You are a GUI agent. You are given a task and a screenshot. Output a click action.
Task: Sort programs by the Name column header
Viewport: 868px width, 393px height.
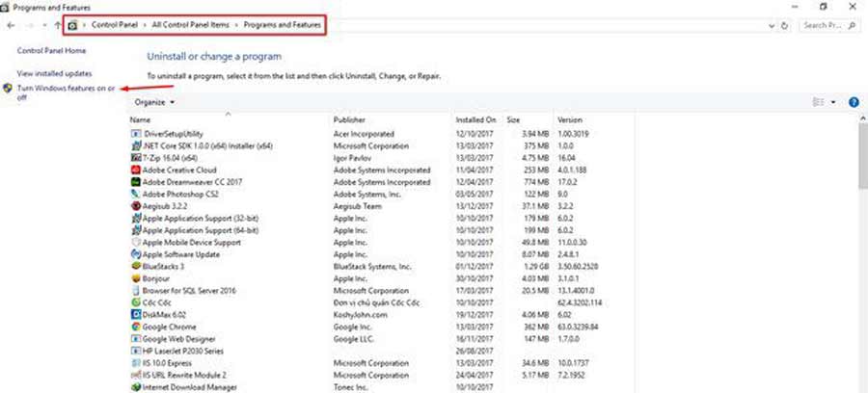click(x=140, y=119)
